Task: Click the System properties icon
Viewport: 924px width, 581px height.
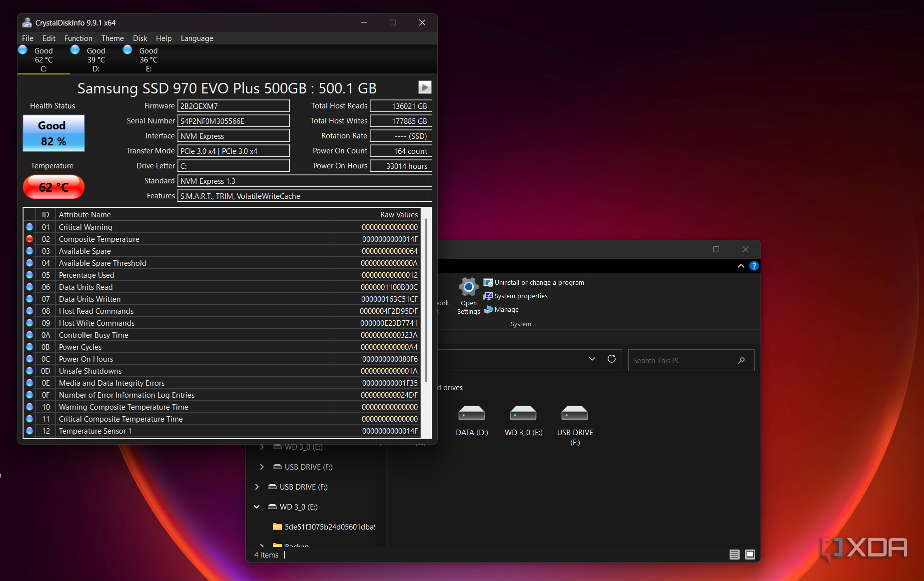Action: [488, 296]
